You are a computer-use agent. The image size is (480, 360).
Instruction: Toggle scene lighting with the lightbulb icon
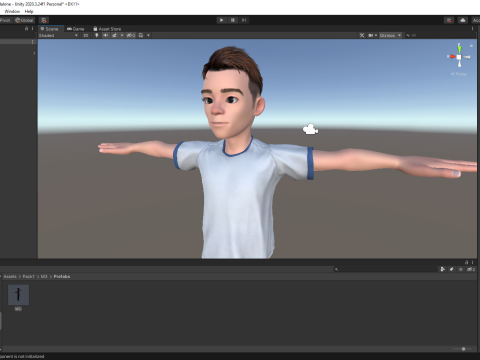pos(97,35)
